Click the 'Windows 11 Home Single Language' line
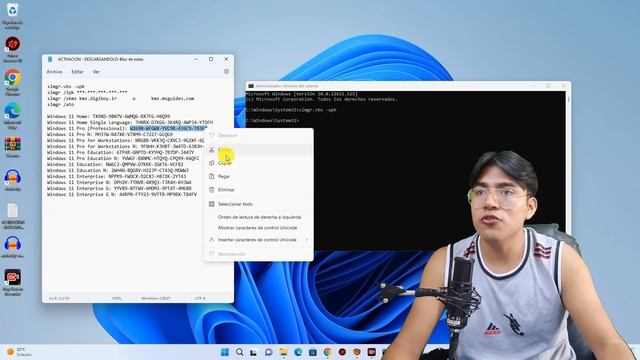Viewport: 640px width, 360px height. pos(130,122)
